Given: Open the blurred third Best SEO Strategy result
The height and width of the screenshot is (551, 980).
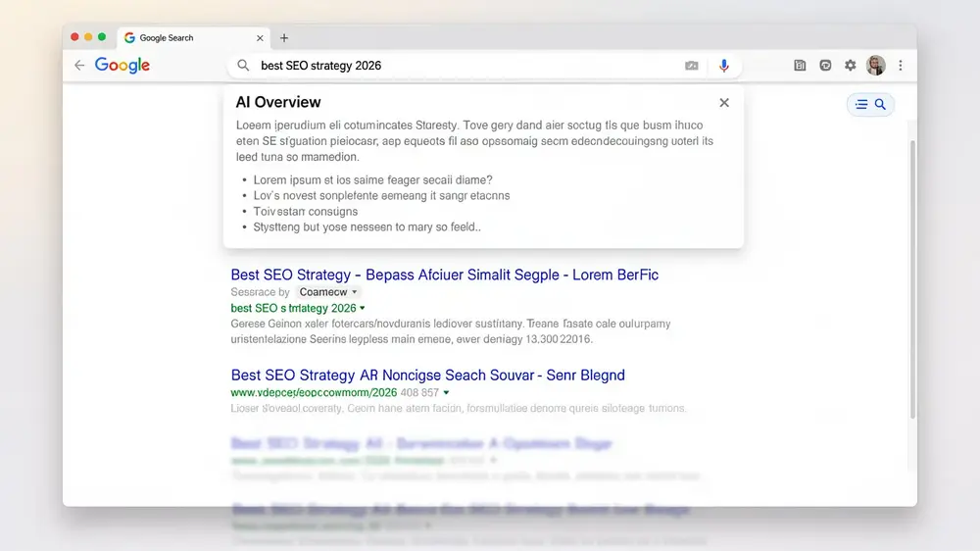Looking at the screenshot, I should click(x=421, y=443).
